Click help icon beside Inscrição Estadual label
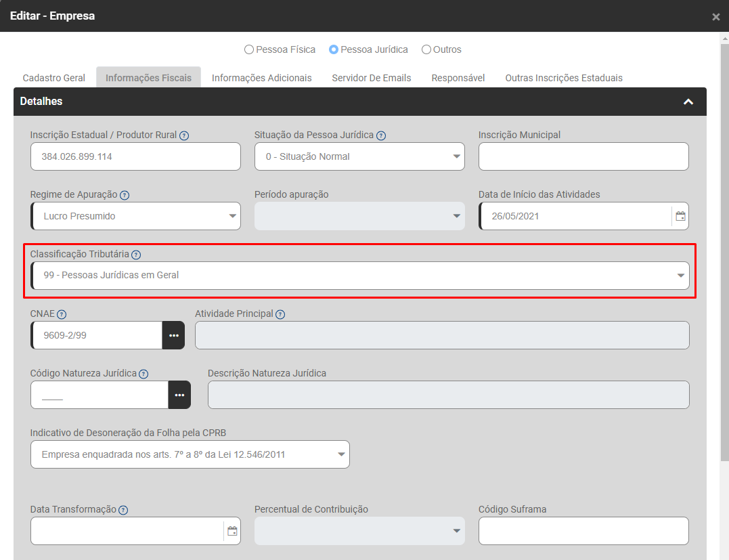 pyautogui.click(x=184, y=135)
